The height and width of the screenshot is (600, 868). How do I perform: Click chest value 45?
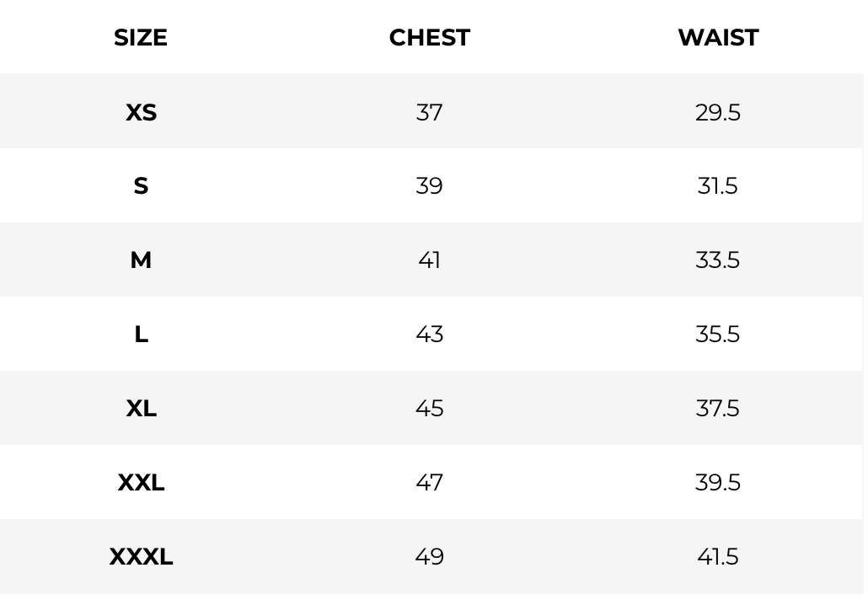pos(429,408)
